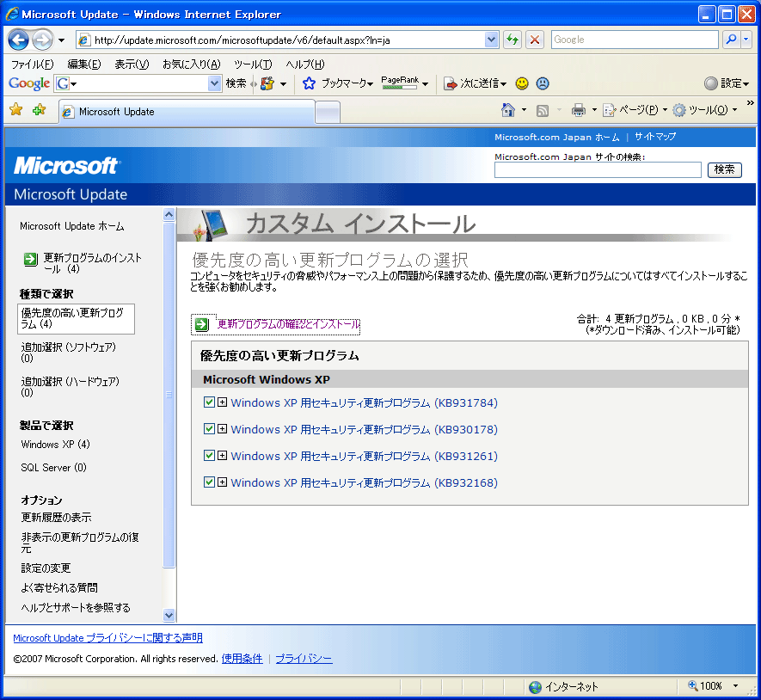The width and height of the screenshot is (761, 700).
Task: Click the 更新プログラムの確認とインストール link
Action: point(288,324)
